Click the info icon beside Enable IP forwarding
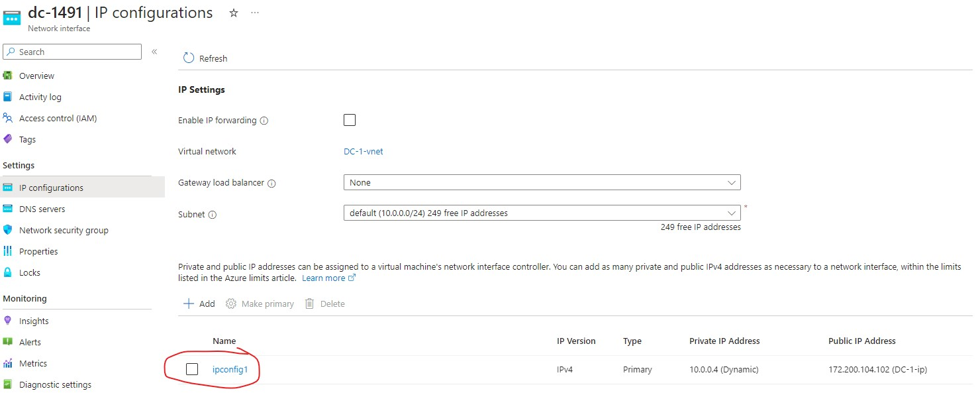The width and height of the screenshot is (980, 393). pos(264,121)
